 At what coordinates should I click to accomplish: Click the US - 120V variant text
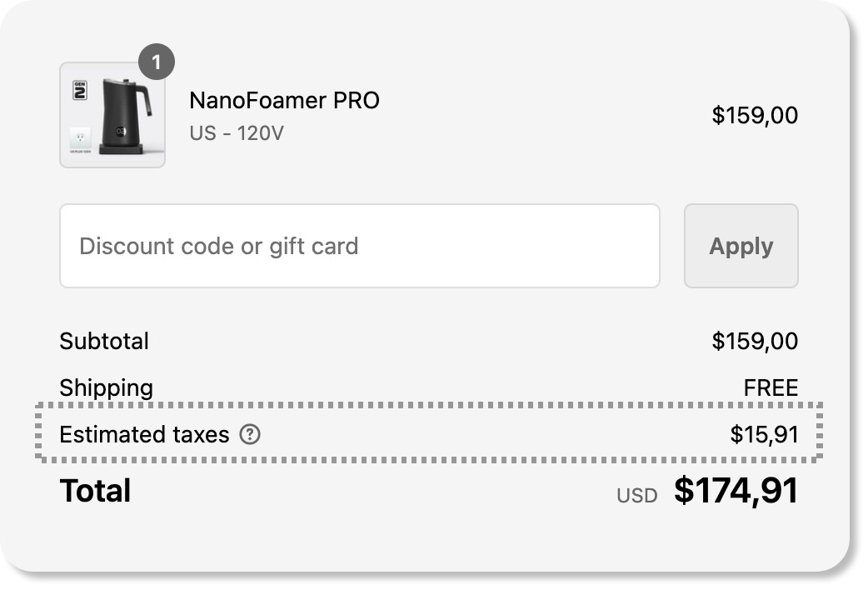coord(237,132)
